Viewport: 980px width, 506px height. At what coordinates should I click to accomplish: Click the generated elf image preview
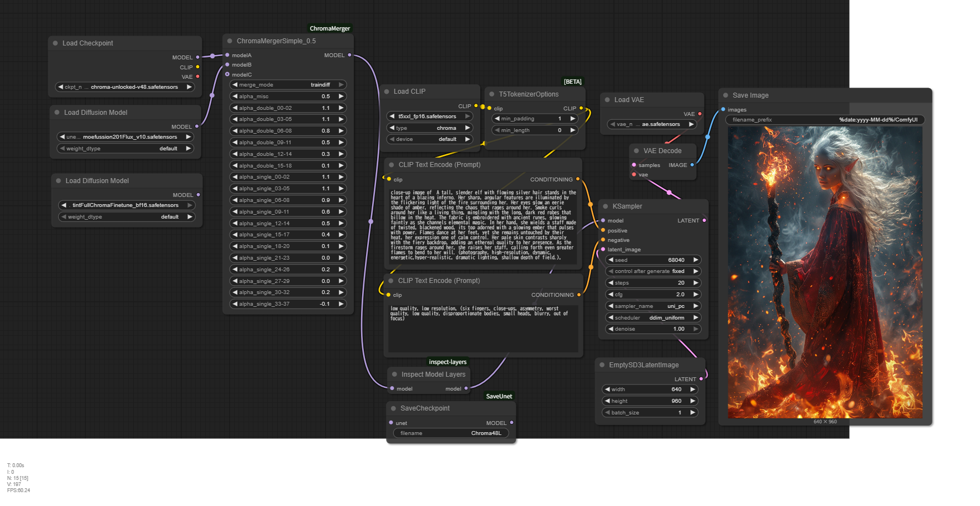click(x=825, y=272)
